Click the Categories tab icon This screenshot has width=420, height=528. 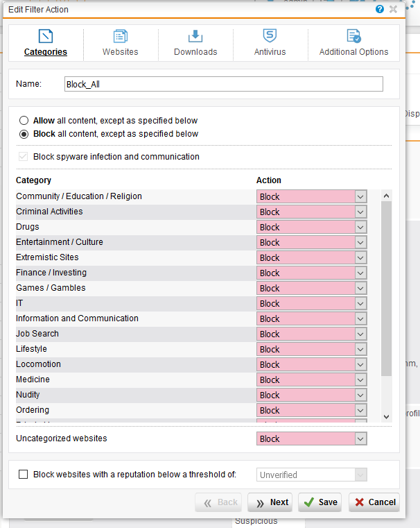point(46,36)
